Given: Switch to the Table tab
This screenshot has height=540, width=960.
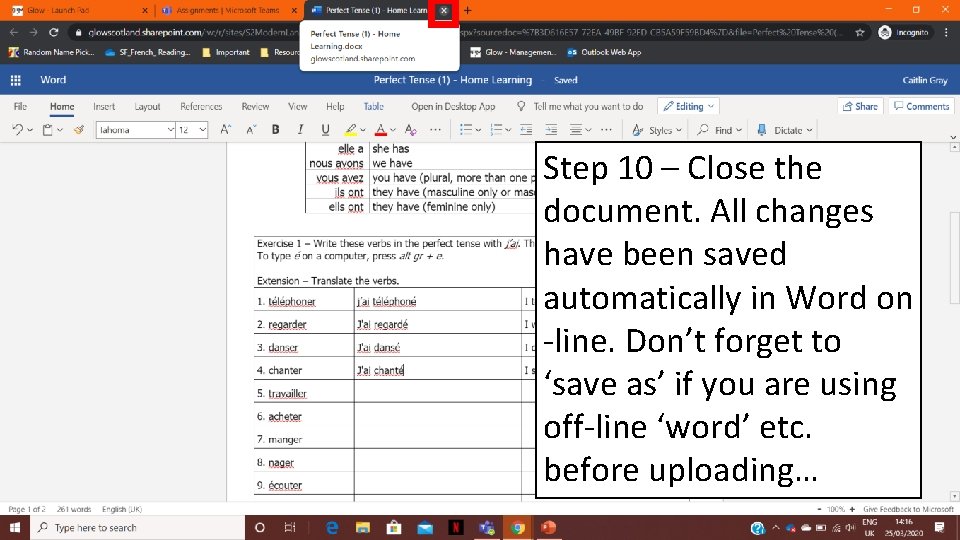Looking at the screenshot, I should pos(373,107).
